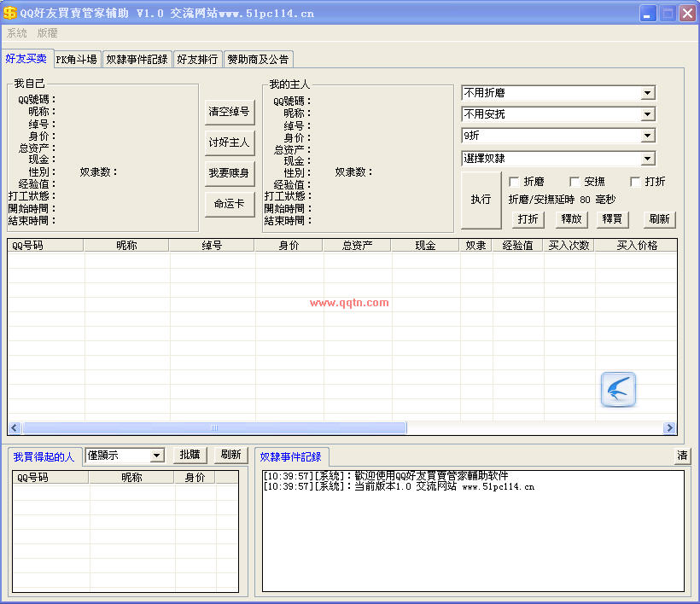Click the 清空绰号 button

[x=230, y=112]
